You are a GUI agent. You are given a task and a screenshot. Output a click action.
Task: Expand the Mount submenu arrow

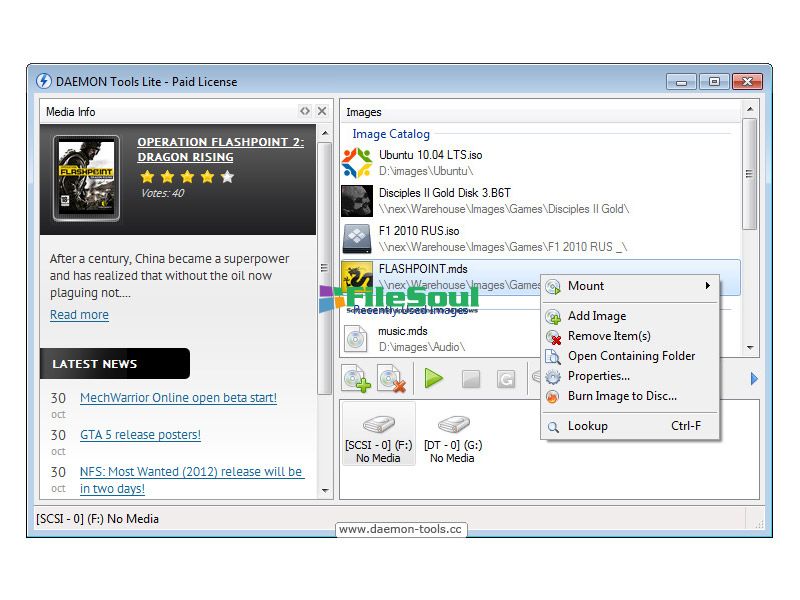[708, 286]
